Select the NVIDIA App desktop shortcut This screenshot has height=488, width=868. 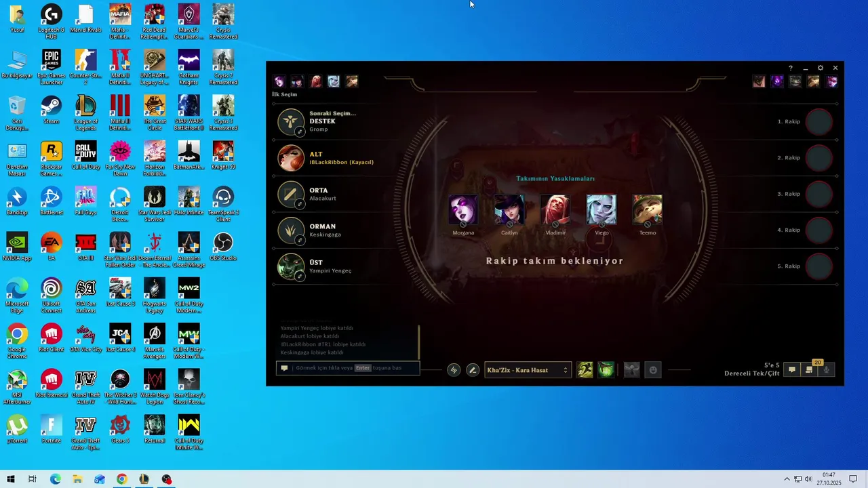17,247
